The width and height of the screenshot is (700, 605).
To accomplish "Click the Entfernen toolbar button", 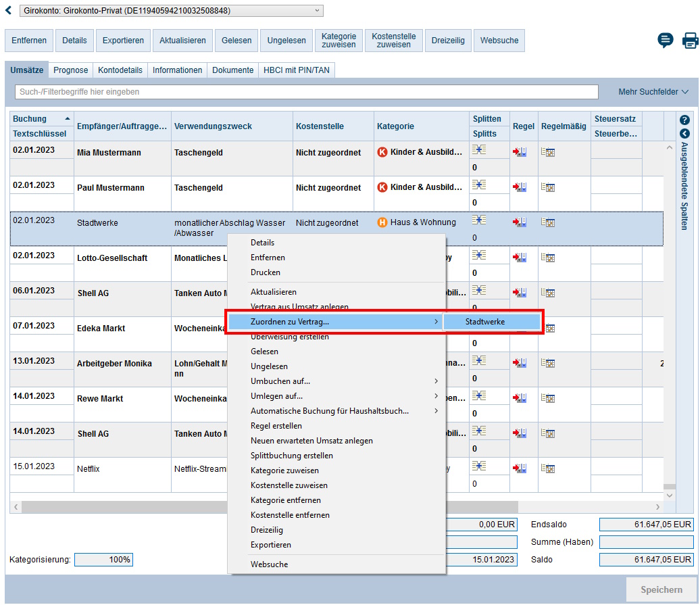I will (x=29, y=41).
